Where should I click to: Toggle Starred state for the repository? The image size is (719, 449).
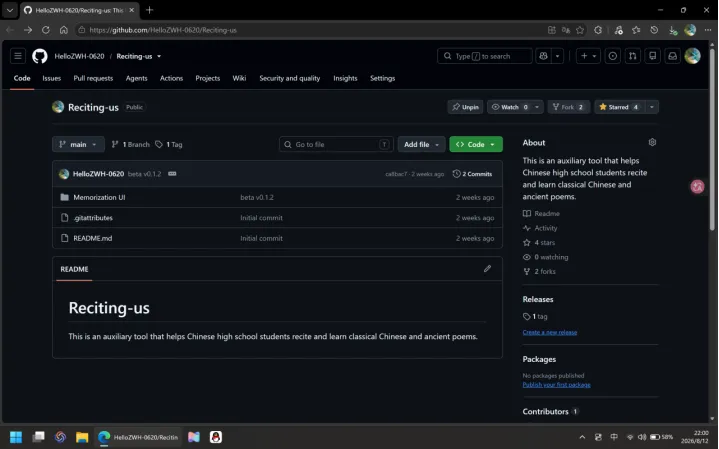tap(619, 107)
